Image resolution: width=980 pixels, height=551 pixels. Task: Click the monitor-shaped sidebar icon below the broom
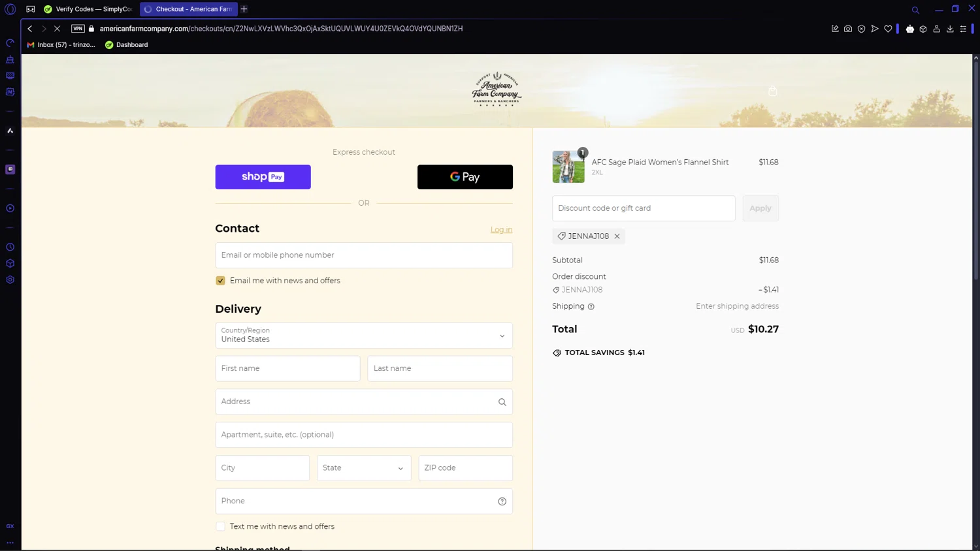(x=10, y=76)
